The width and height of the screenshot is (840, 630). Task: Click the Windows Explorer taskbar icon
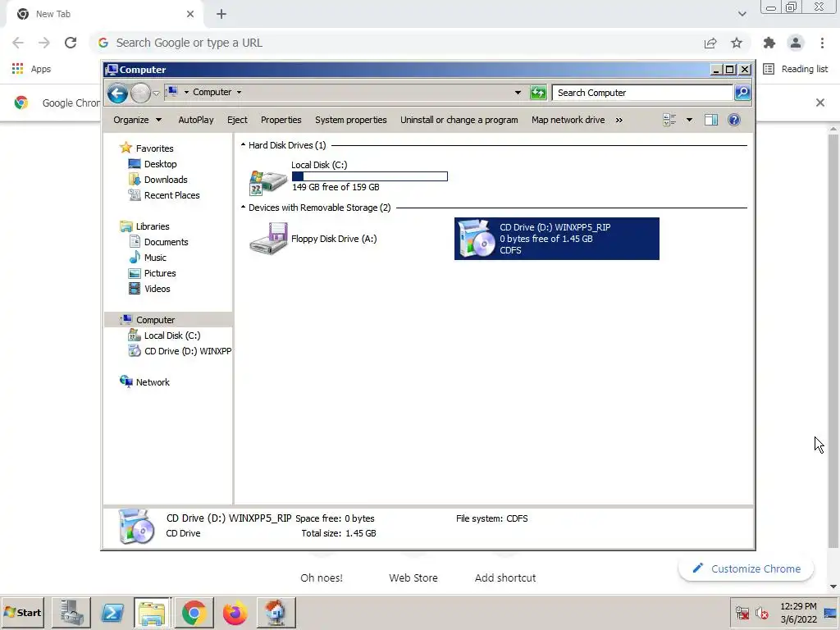[152, 612]
